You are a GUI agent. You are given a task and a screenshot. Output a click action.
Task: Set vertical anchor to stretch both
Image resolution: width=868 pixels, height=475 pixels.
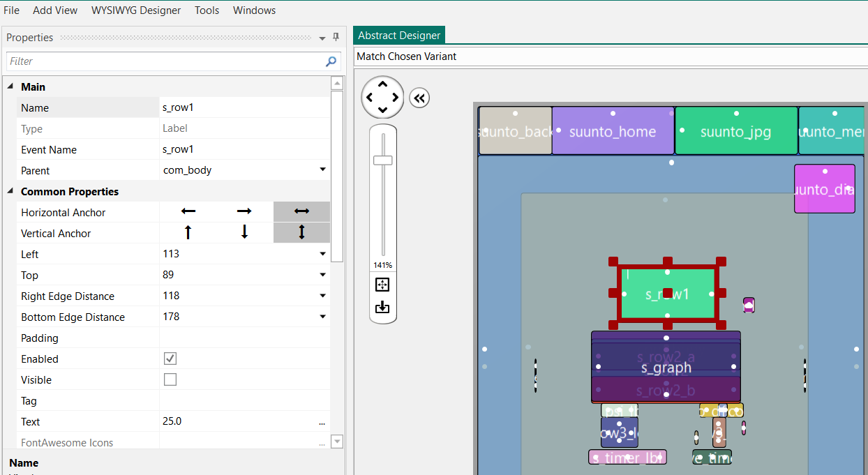point(301,232)
